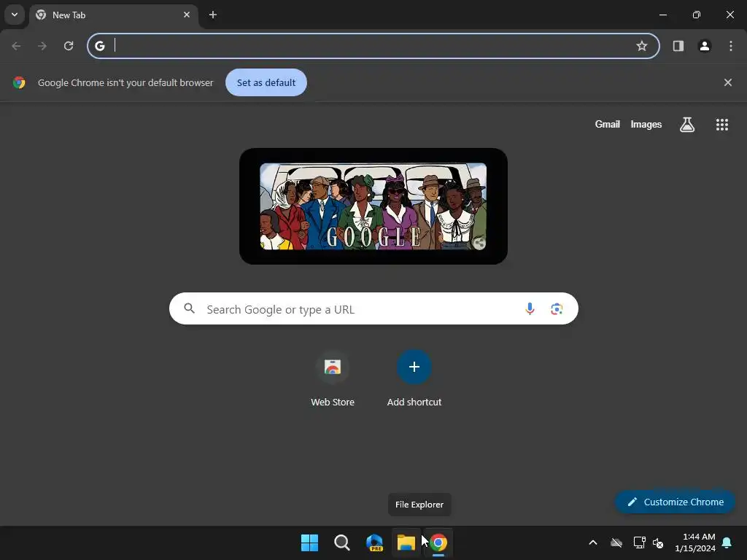747x560 pixels.
Task: Open Search Labs flask icon
Action: 687,124
